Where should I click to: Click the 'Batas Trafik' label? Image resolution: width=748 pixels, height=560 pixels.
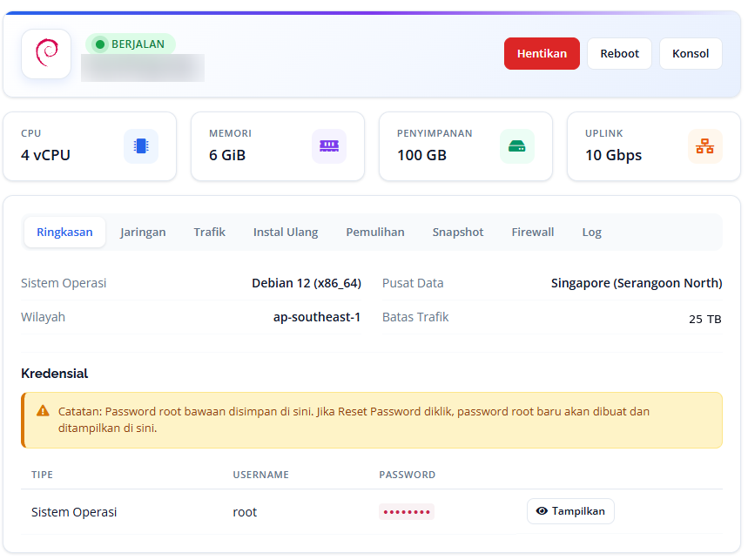[415, 317]
